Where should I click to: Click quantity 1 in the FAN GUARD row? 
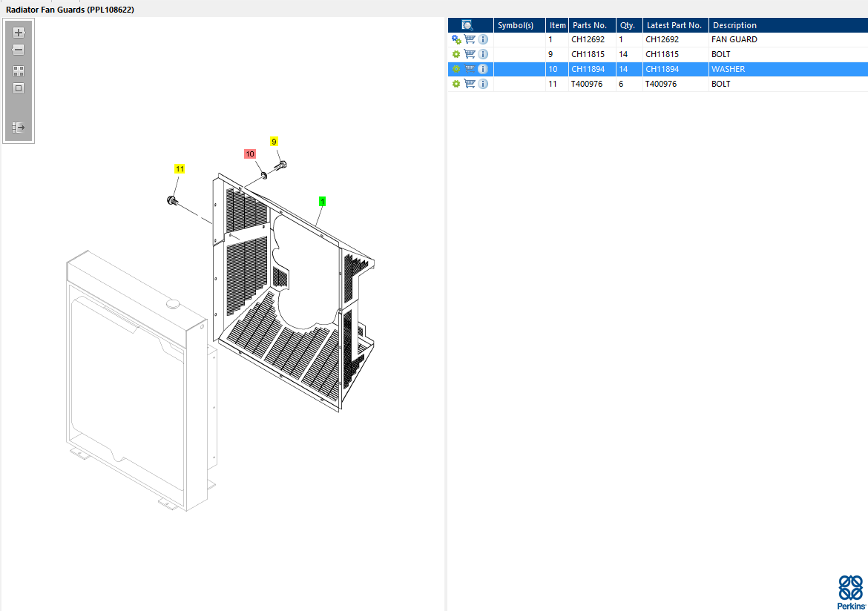click(629, 40)
